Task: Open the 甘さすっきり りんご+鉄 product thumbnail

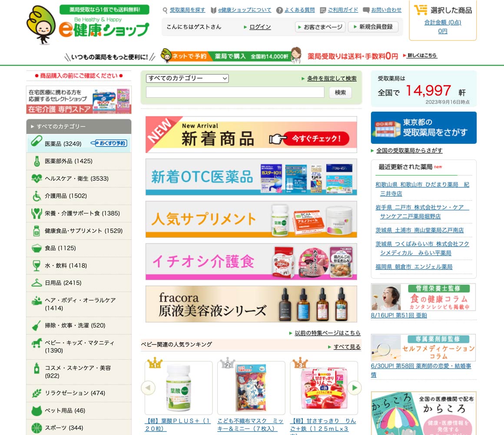Action: click(x=324, y=388)
